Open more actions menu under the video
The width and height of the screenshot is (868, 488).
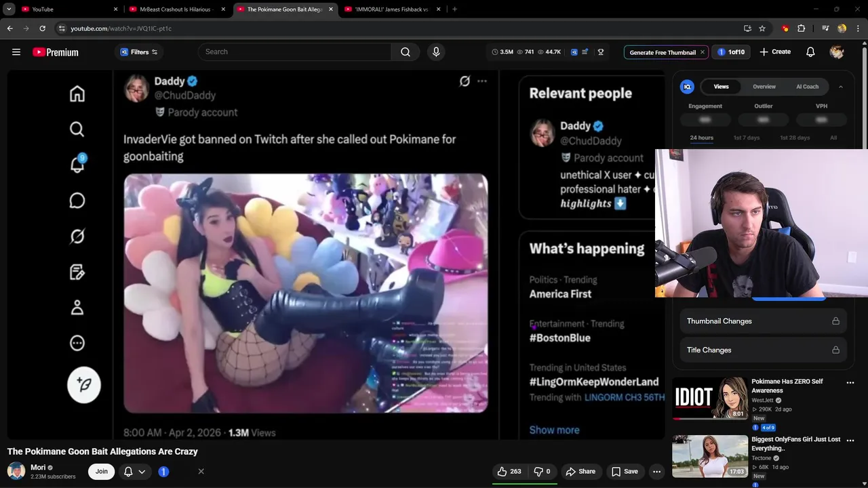(x=656, y=472)
